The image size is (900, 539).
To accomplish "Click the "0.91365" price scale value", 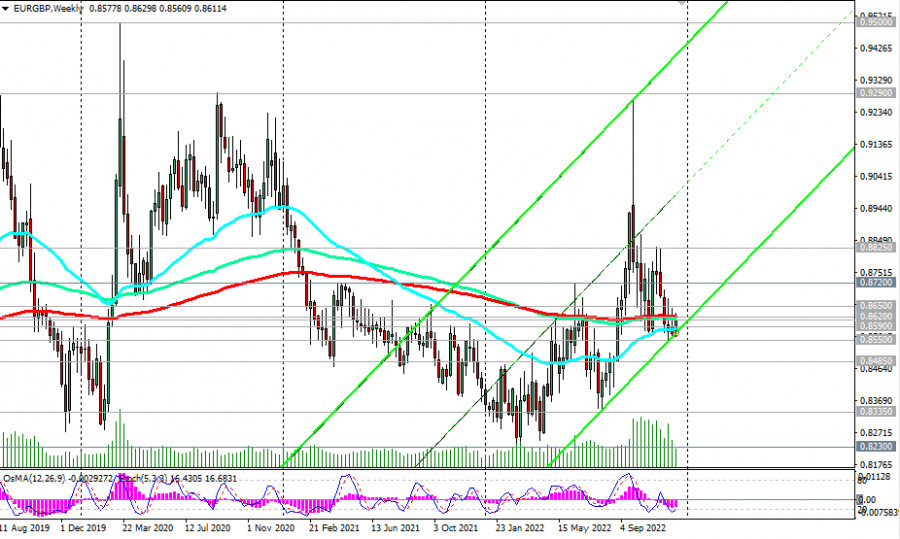I will pyautogui.click(x=876, y=145).
